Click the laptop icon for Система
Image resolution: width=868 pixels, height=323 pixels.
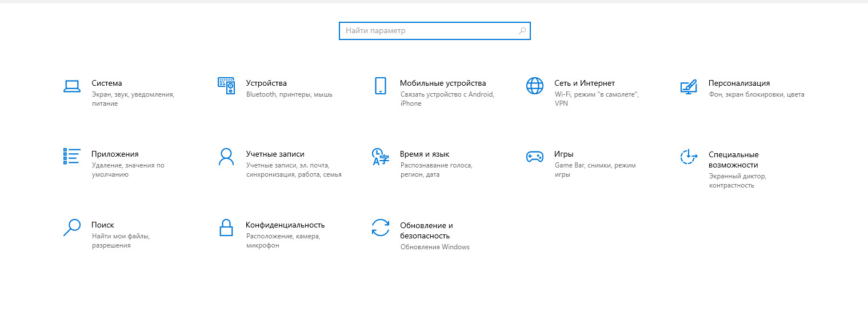click(x=71, y=86)
